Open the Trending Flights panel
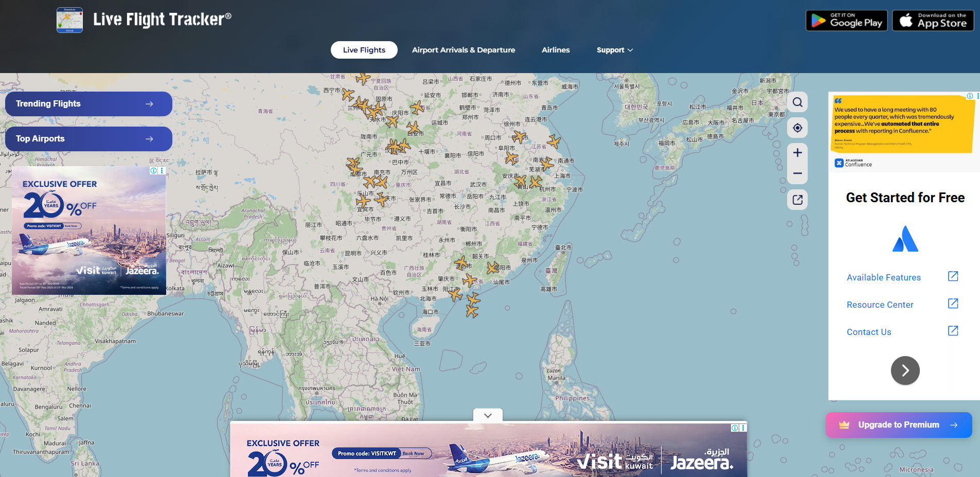Screen dimensions: 980x477 88,104
